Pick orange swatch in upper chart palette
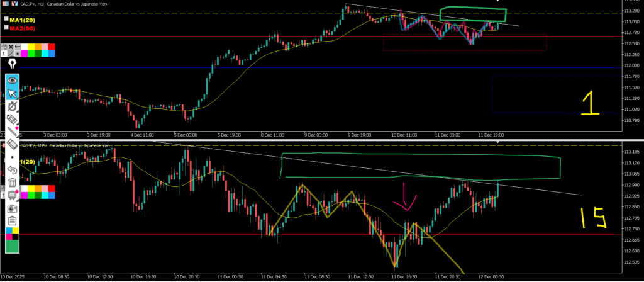Viewport: 644px width, 282px height. 38,47
